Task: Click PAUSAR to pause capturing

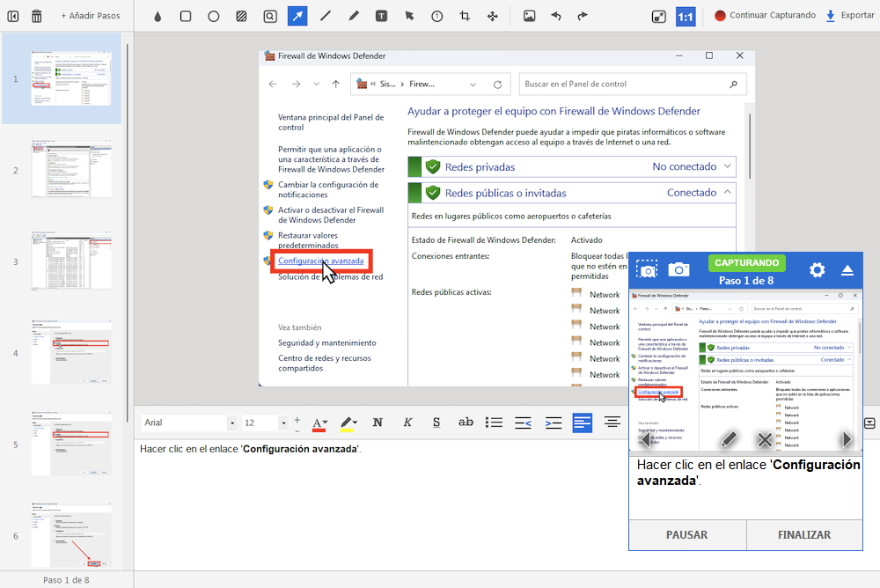Action: point(687,535)
